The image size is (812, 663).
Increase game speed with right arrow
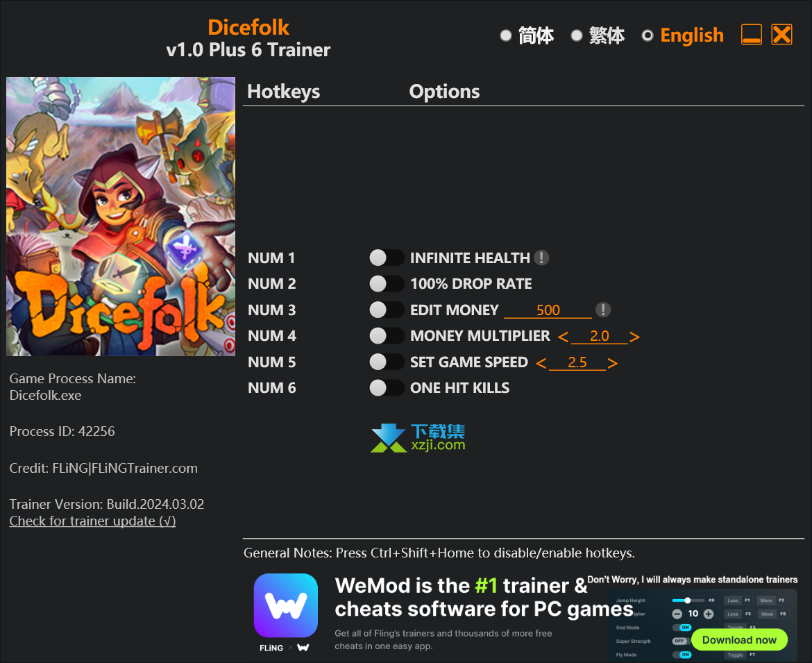coord(613,363)
